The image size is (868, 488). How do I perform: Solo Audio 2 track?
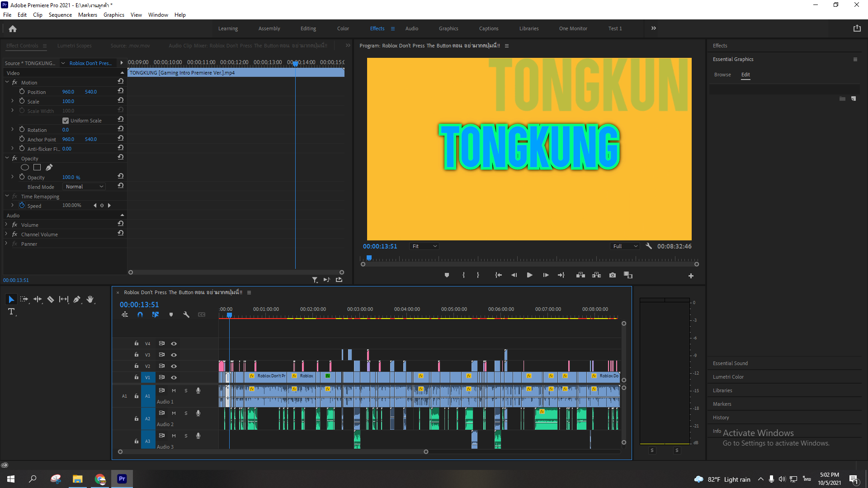186,413
